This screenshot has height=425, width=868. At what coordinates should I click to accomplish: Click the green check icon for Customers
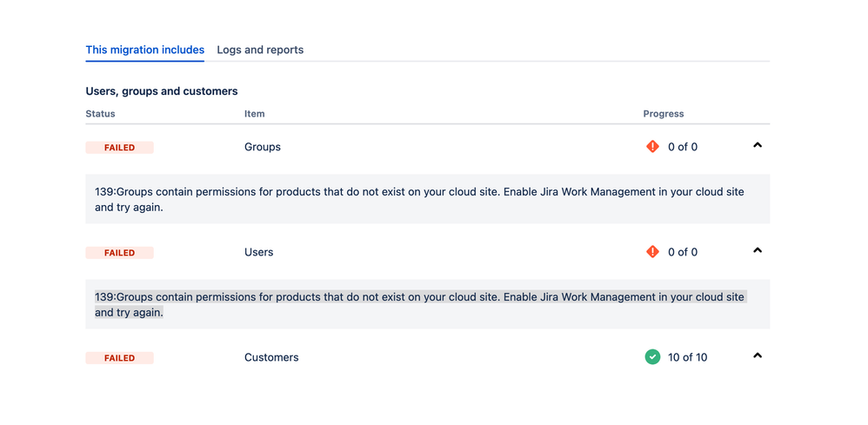point(652,357)
